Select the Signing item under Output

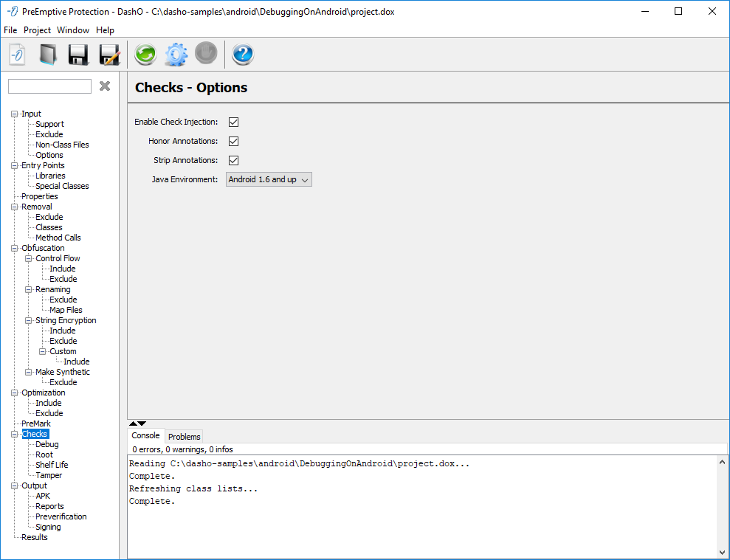click(x=48, y=527)
